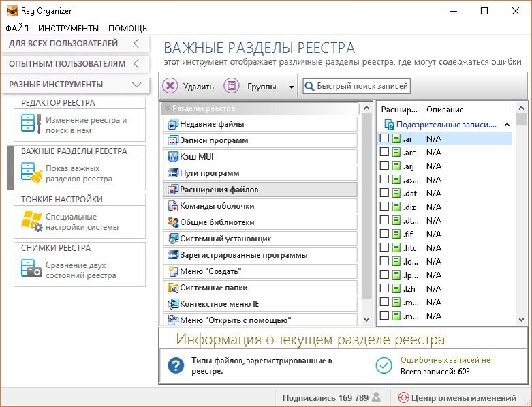Expand the ОПЫТНЫМ ПОЛЬЗОВАТЕЛЯМ section

coord(76,64)
